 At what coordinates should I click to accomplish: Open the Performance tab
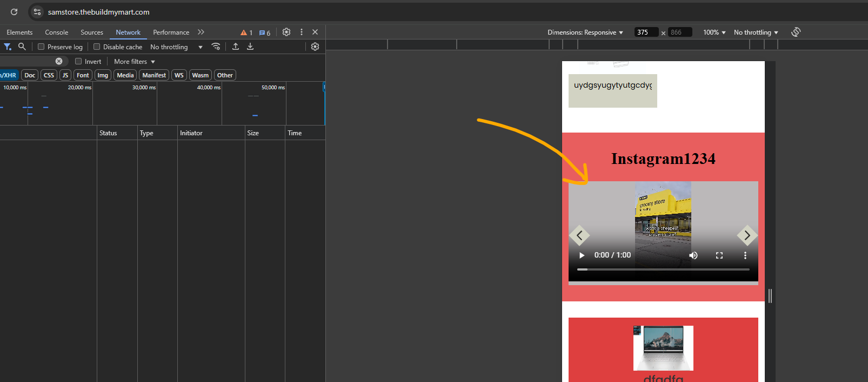point(171,32)
